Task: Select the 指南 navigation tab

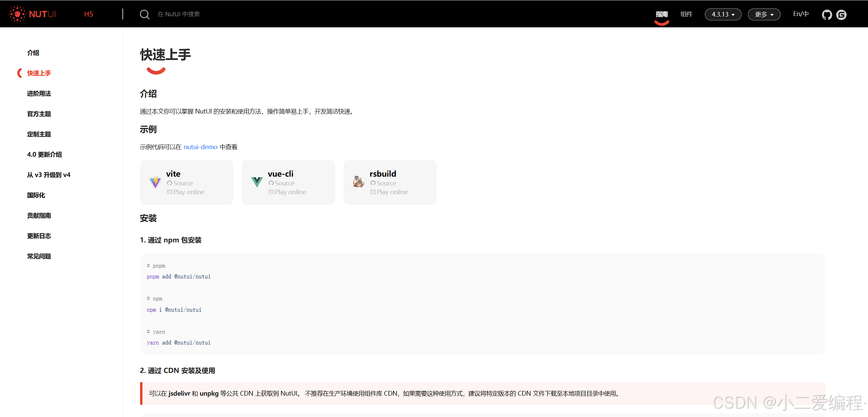Action: click(662, 14)
